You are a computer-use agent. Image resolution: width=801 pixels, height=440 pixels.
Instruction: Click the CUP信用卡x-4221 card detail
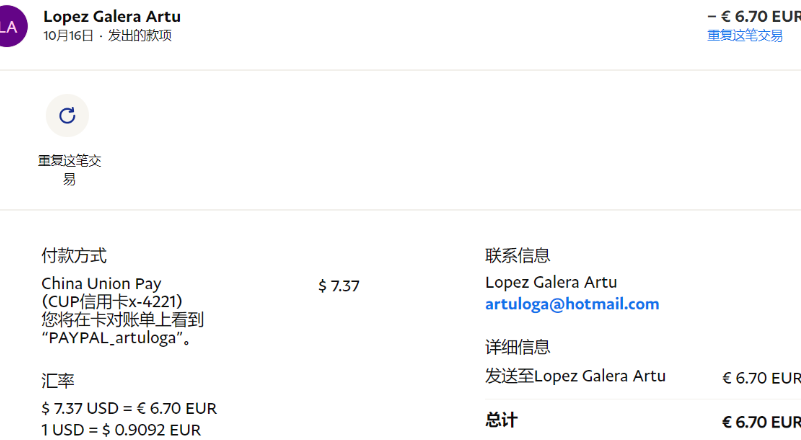[111, 301]
